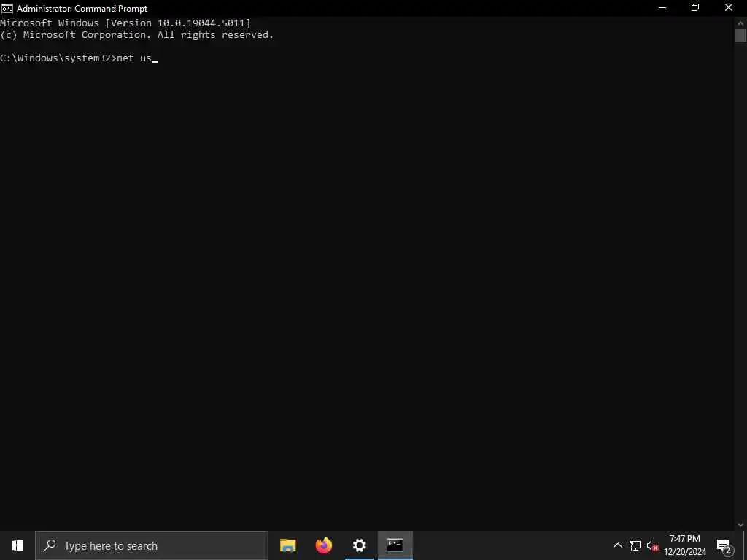The width and height of the screenshot is (747, 560).
Task: Launch Firefox from the taskbar
Action: (x=323, y=545)
